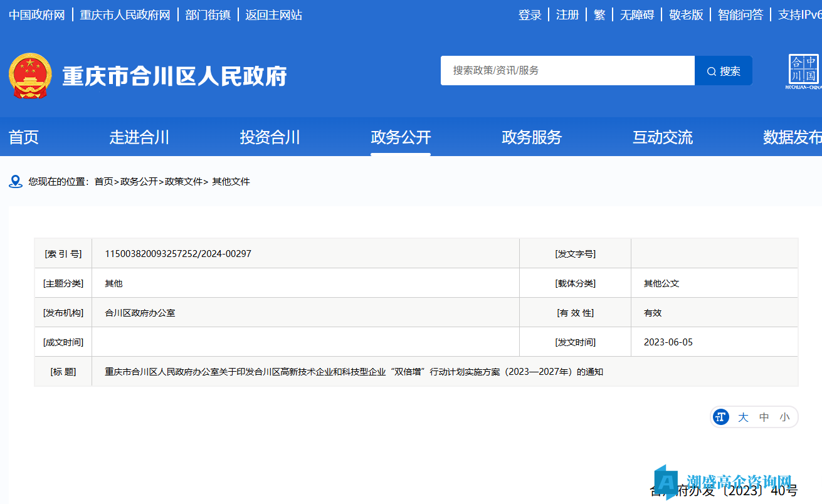Select medium font size 中

(764, 417)
